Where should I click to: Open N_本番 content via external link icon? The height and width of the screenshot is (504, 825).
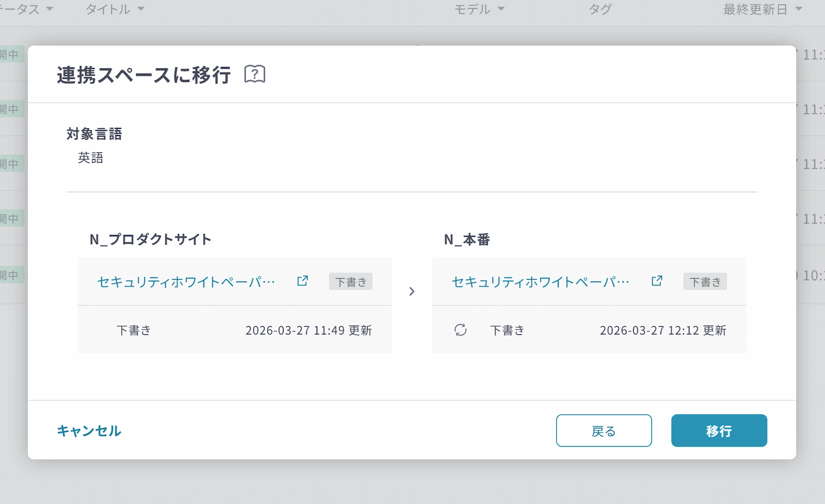pos(657,281)
